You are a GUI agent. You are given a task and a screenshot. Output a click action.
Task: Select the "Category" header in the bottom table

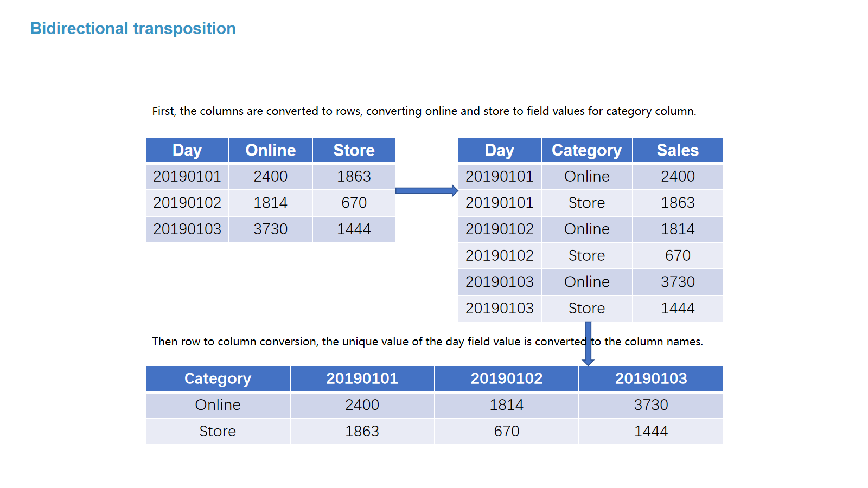click(218, 378)
